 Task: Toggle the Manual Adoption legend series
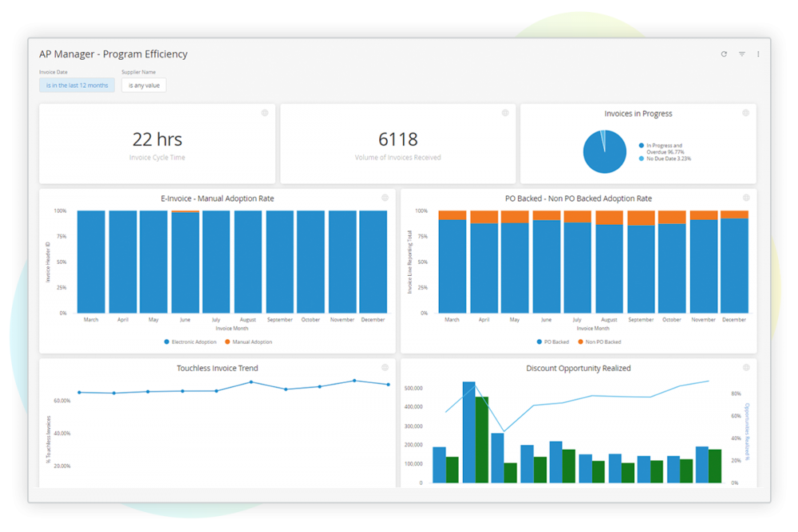[x=248, y=341]
